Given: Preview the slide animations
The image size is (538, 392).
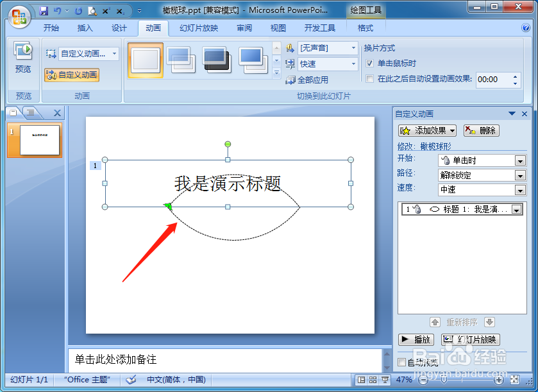Looking at the screenshot, I should (23, 57).
